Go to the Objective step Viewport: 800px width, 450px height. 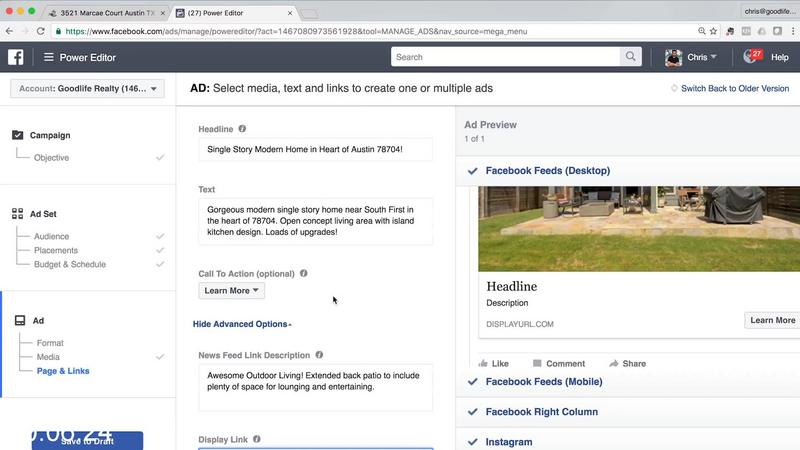click(x=52, y=158)
